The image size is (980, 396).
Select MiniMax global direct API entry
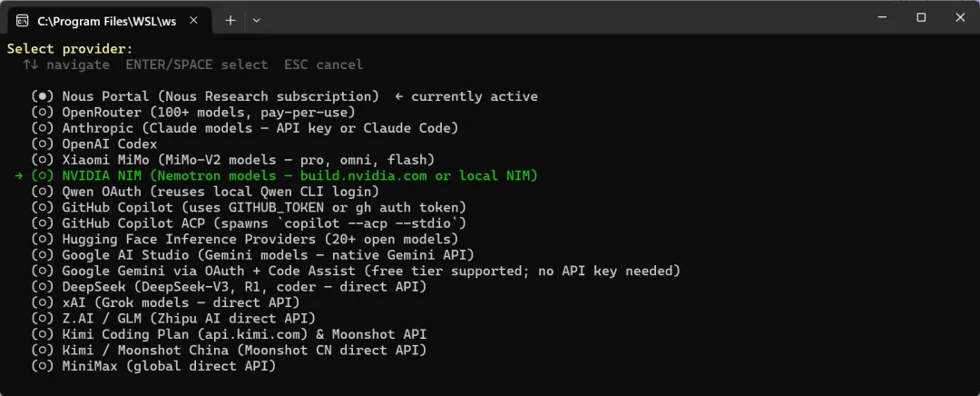(154, 366)
